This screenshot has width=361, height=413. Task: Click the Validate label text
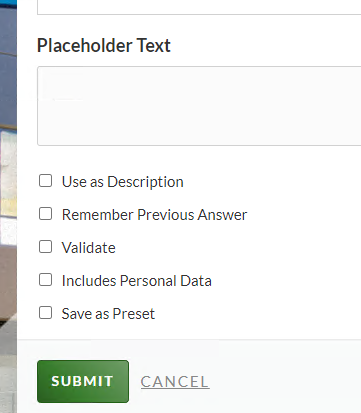tap(89, 248)
